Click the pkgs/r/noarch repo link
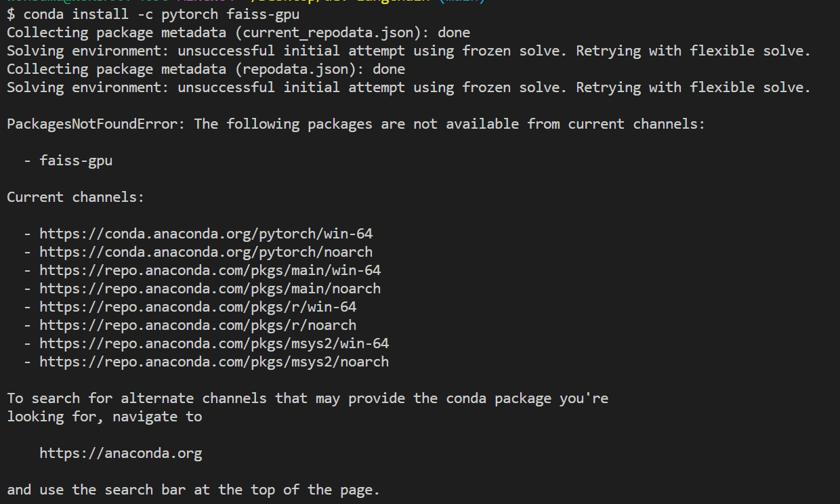This screenshot has height=504, width=840. (198, 325)
